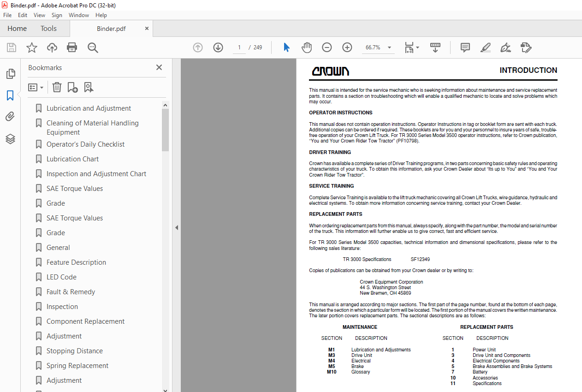Find the current bookmark
This screenshot has height=392, width=582.
pyautogui.click(x=89, y=87)
